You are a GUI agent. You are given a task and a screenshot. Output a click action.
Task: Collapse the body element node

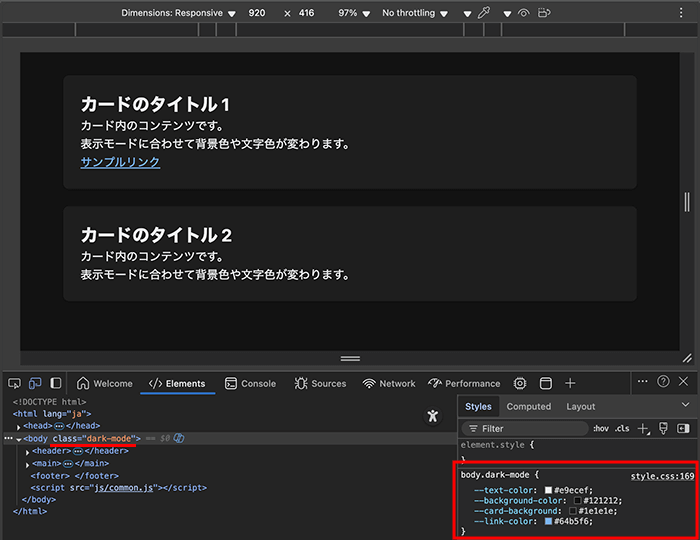(19, 439)
